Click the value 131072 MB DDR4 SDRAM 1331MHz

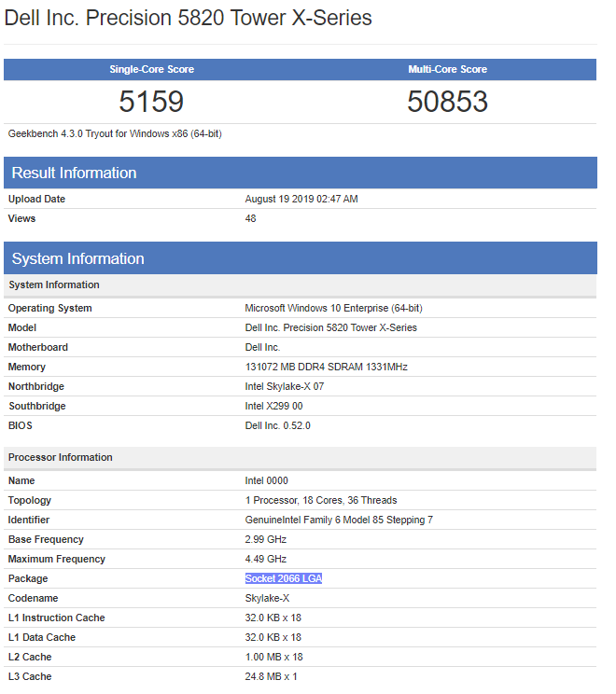[327, 367]
